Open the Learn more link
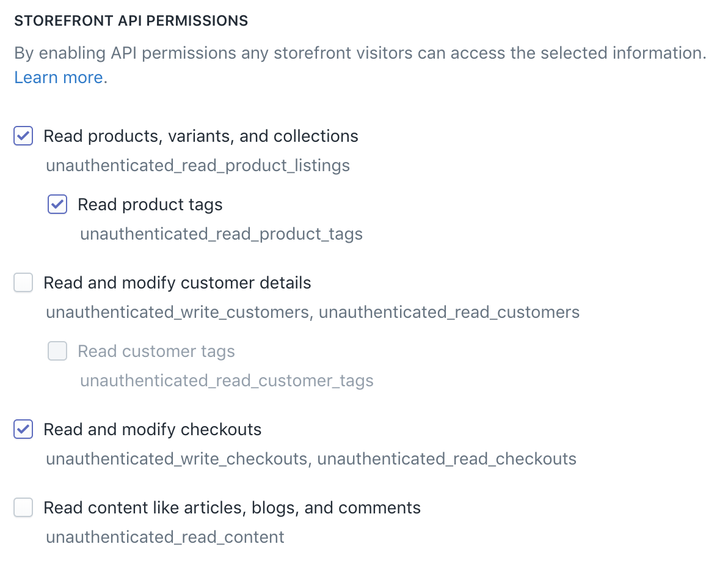This screenshot has height=566, width=728. coord(58,77)
